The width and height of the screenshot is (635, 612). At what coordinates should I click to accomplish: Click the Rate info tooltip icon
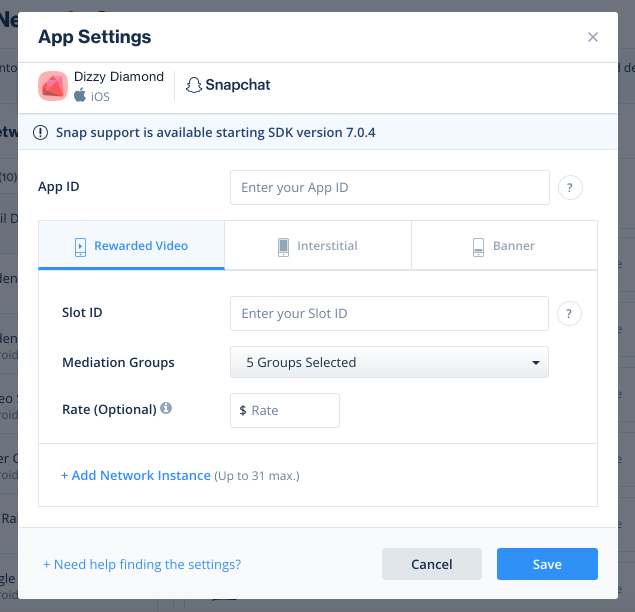point(166,408)
